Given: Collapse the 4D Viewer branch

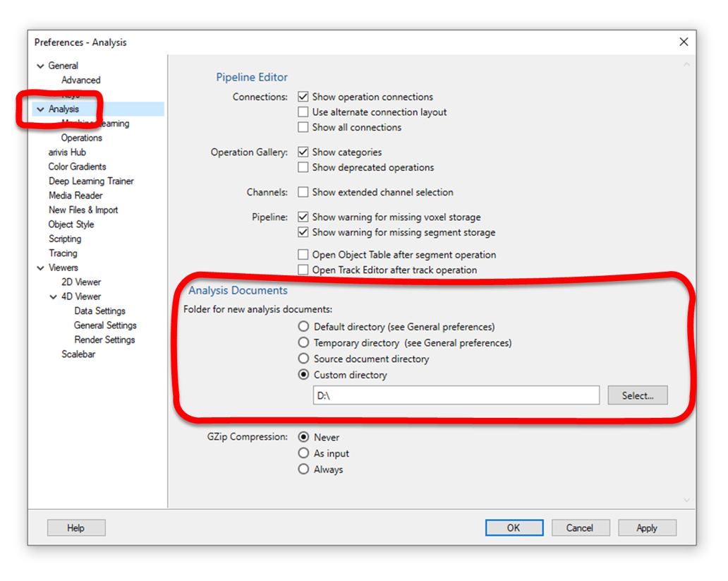Looking at the screenshot, I should (x=51, y=296).
